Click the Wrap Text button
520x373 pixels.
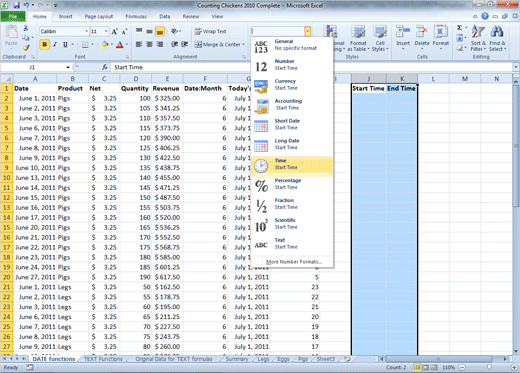click(x=211, y=31)
